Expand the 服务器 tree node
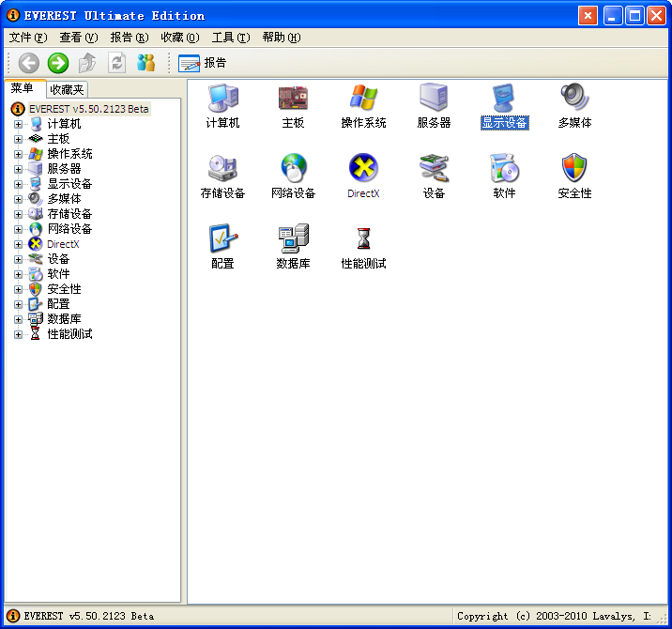The image size is (672, 629). tap(18, 169)
